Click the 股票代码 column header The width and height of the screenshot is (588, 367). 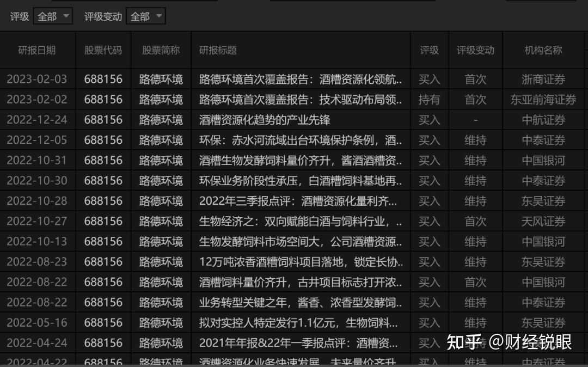(103, 50)
